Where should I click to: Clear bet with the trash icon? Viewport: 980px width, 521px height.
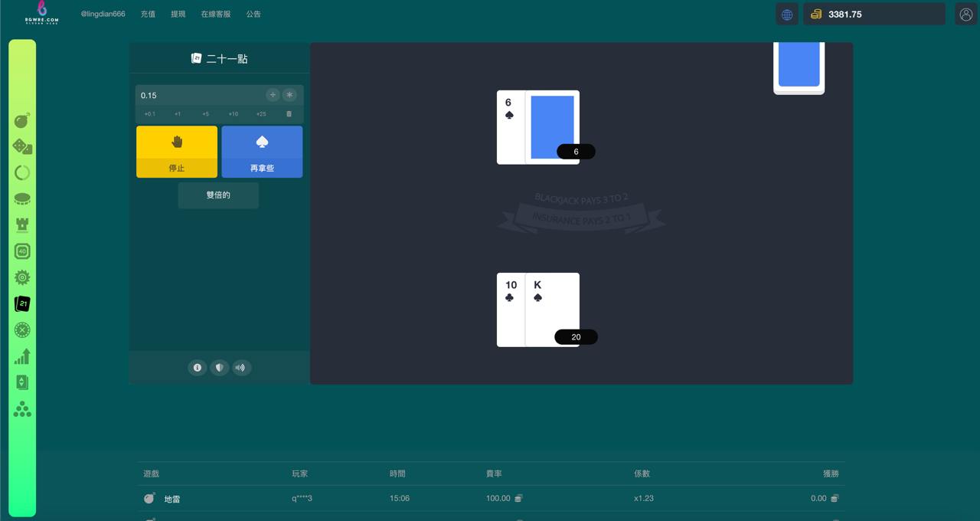point(289,114)
